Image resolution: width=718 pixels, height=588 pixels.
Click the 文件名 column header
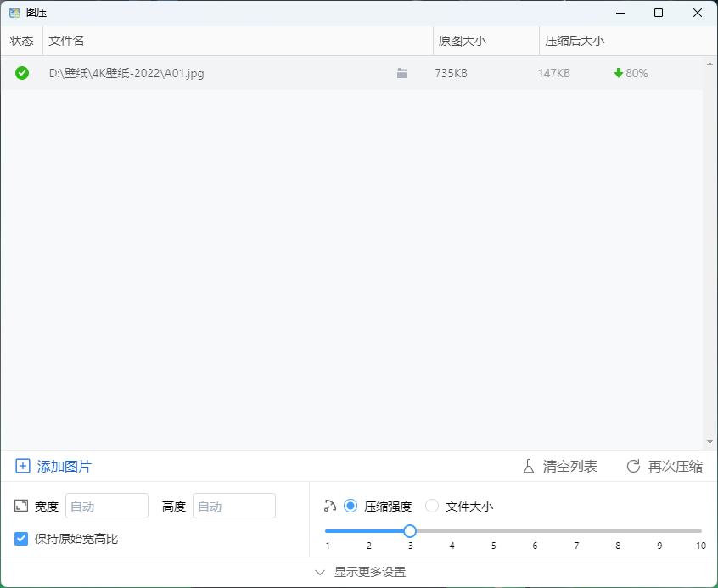[67, 41]
